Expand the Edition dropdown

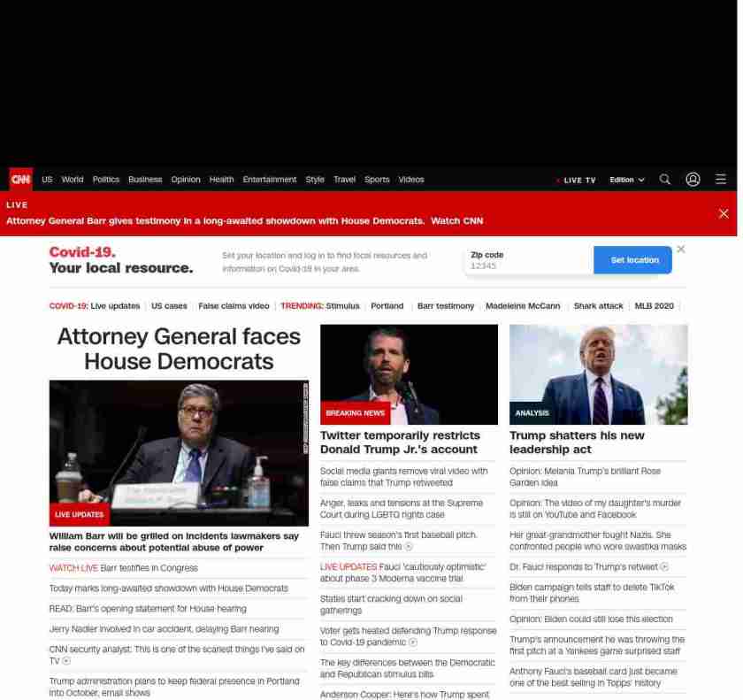(x=627, y=181)
